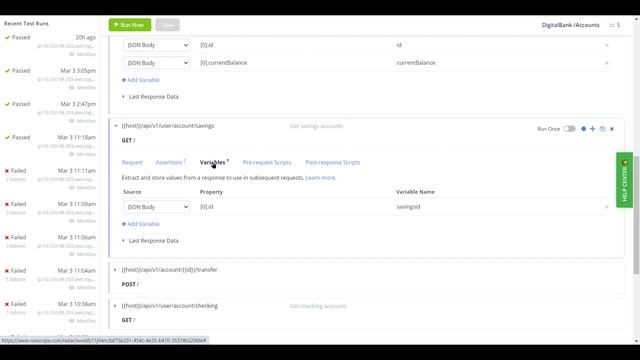Click the savings account endpoint URL

168,126
